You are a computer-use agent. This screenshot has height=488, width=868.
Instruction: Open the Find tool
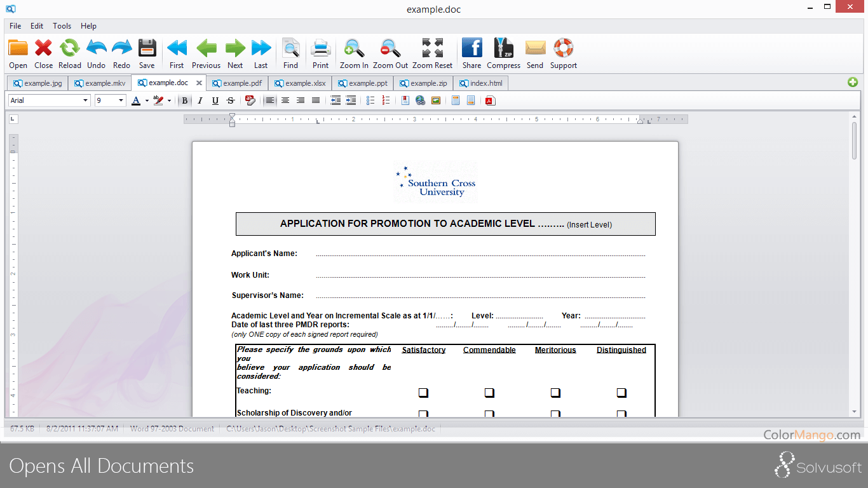pos(290,49)
